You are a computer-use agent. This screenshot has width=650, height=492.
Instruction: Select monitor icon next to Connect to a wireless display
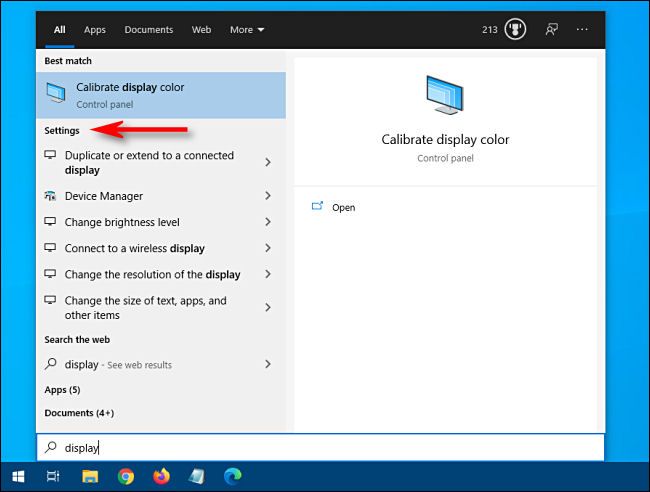[50, 248]
